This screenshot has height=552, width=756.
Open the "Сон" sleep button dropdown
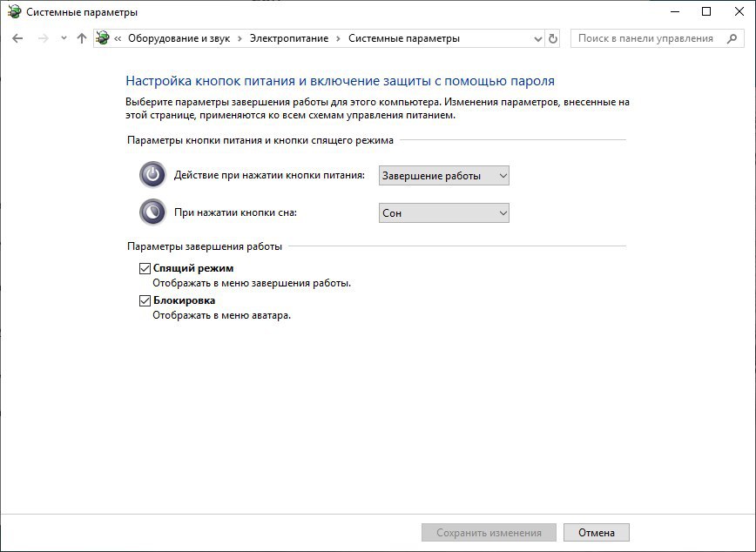[443, 212]
